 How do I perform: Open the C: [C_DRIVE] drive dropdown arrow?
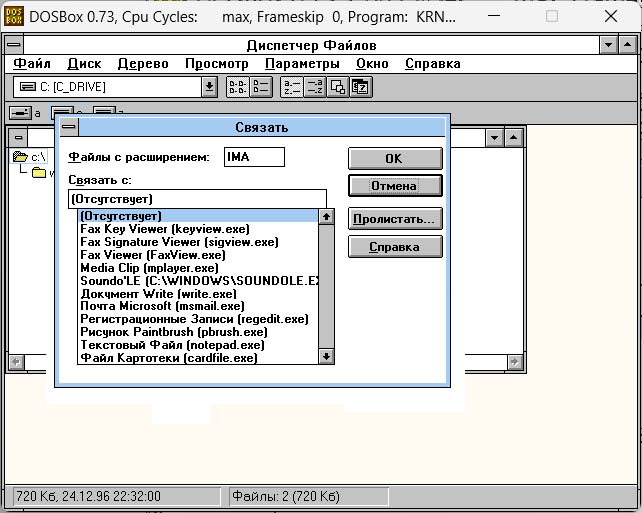click(209, 87)
